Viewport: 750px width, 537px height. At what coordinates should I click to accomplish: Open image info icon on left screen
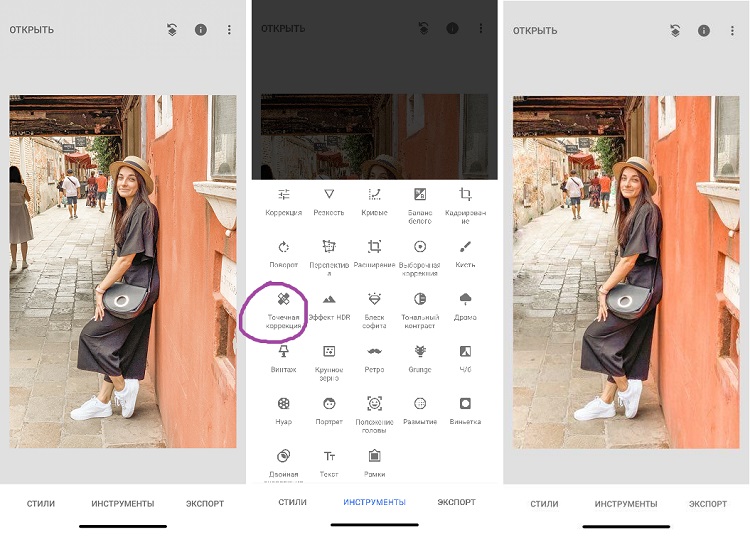[201, 30]
